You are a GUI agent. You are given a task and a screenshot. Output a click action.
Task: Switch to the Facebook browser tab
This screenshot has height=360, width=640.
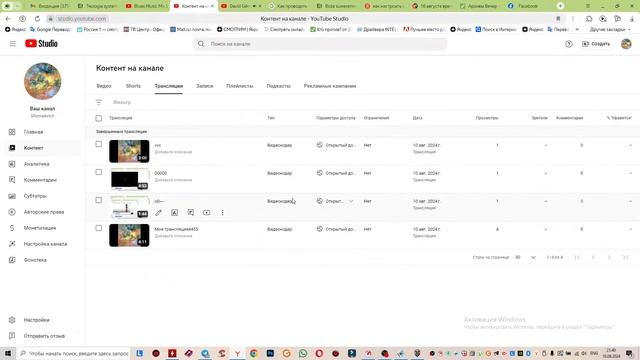click(527, 6)
